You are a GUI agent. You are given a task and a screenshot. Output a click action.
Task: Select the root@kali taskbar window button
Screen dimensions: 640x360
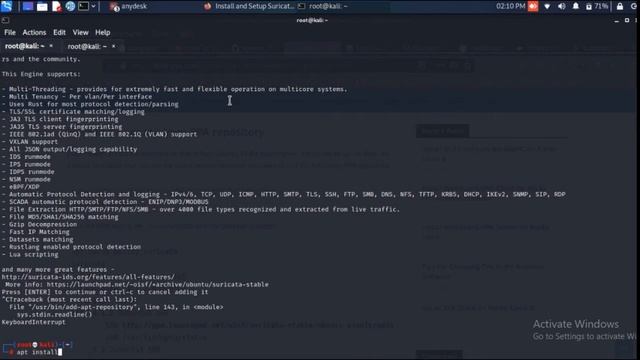pyautogui.click(x=323, y=6)
